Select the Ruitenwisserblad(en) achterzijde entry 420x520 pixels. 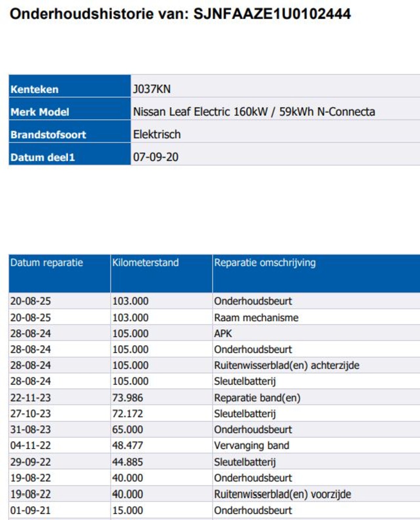coord(286,365)
